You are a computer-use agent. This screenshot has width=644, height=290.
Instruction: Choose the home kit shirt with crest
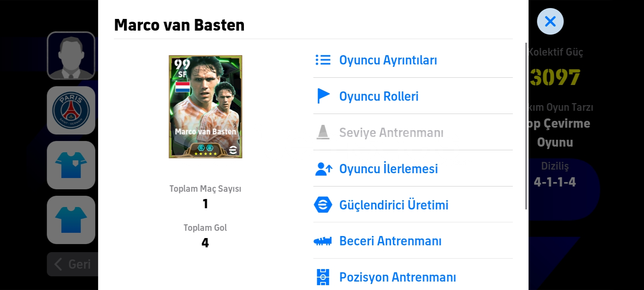[x=71, y=165]
